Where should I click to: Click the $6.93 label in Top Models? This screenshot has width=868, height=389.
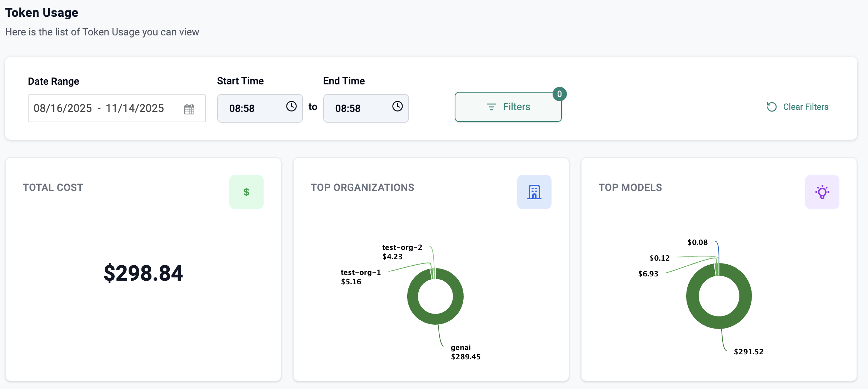click(x=648, y=274)
